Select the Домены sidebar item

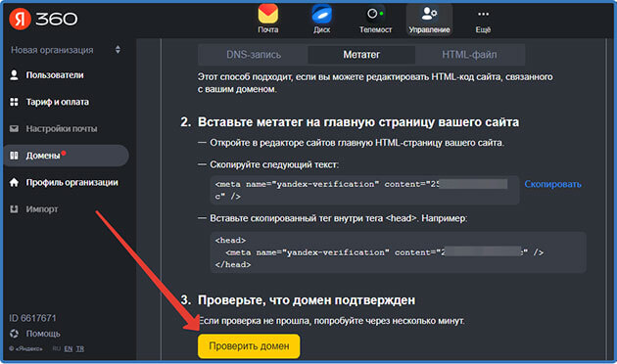click(x=67, y=156)
